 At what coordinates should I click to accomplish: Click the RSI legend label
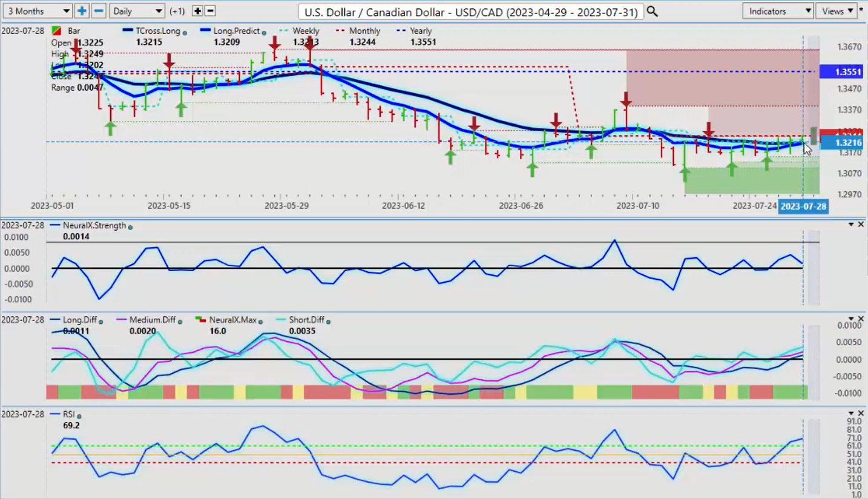69,414
